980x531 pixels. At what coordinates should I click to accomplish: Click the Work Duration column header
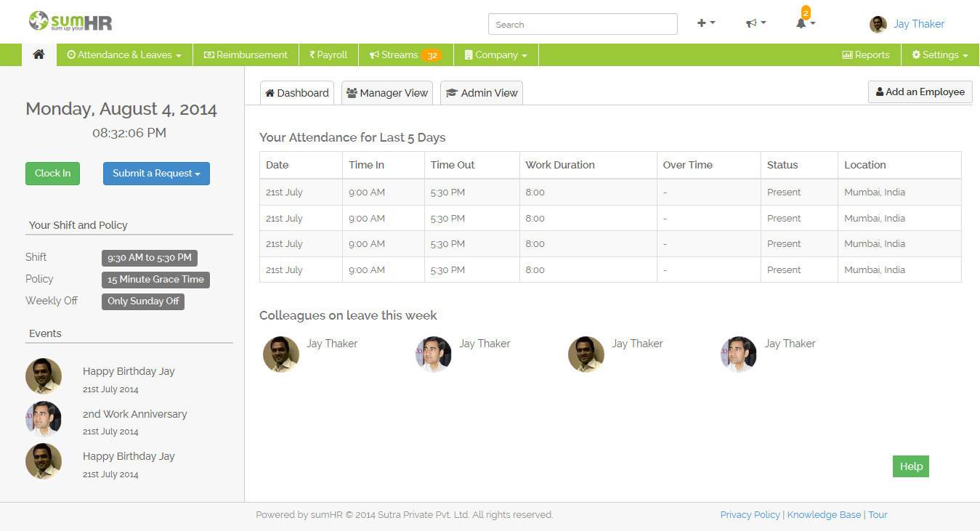588,165
